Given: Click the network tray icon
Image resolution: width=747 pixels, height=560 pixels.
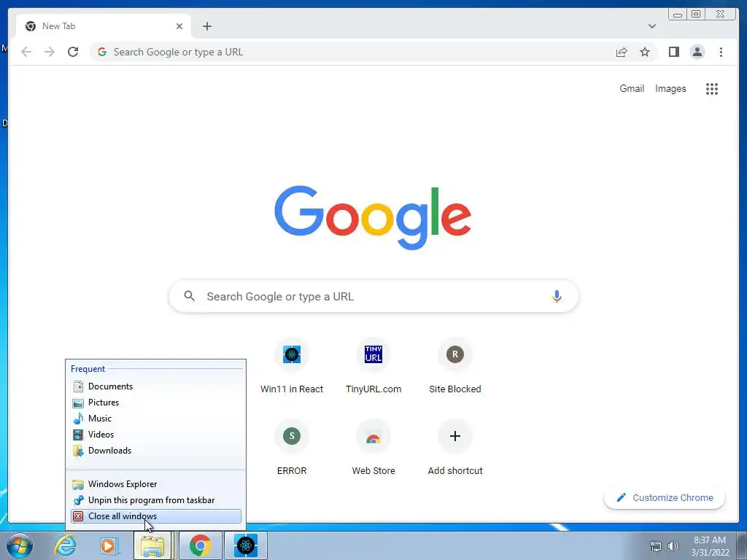Looking at the screenshot, I should pyautogui.click(x=656, y=546).
